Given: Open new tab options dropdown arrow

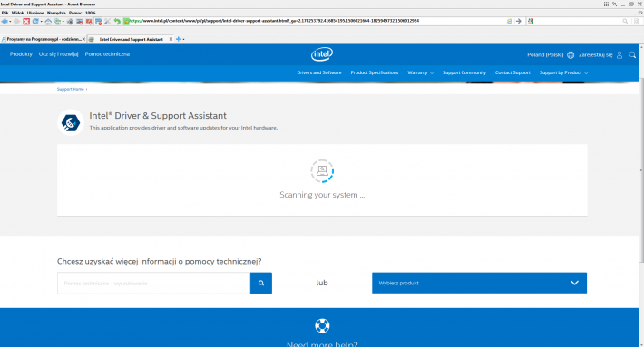Looking at the screenshot, I should click(x=183, y=39).
